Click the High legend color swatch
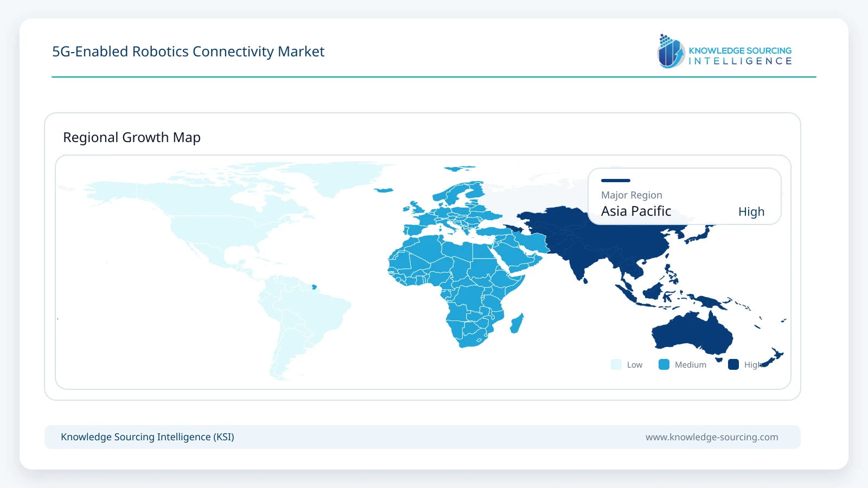Image resolution: width=868 pixels, height=488 pixels. point(733,364)
